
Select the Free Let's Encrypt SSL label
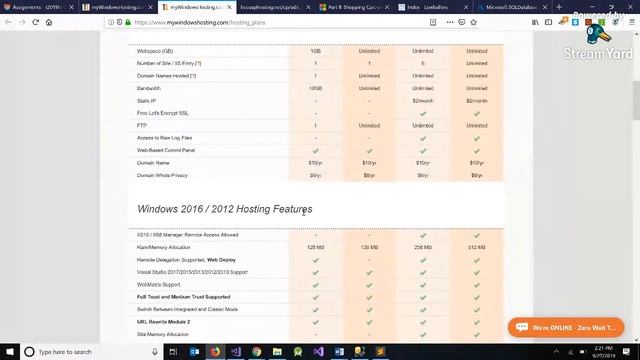162,113
